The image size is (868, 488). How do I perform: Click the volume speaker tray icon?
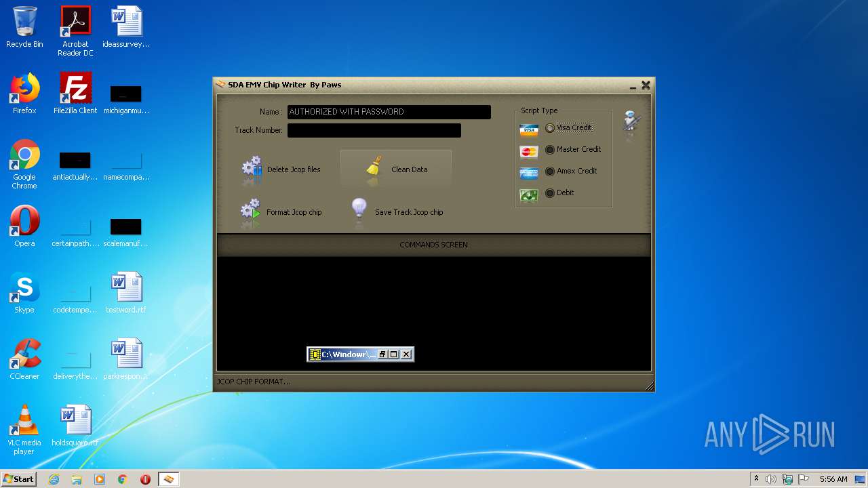click(x=771, y=479)
